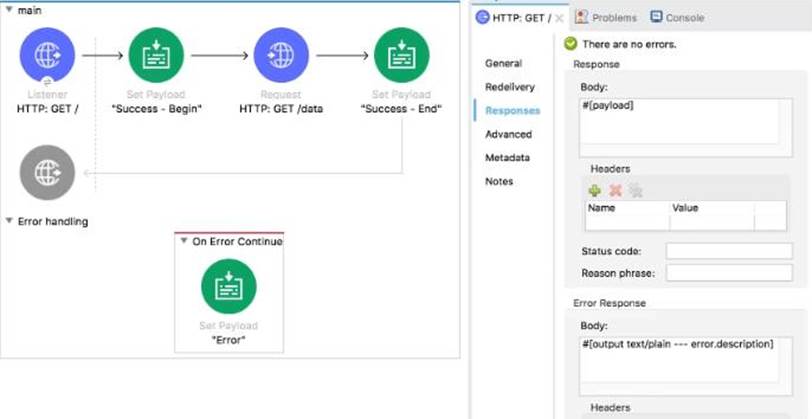
Task: Collapse the On Error Continue scope
Action: pos(184,241)
